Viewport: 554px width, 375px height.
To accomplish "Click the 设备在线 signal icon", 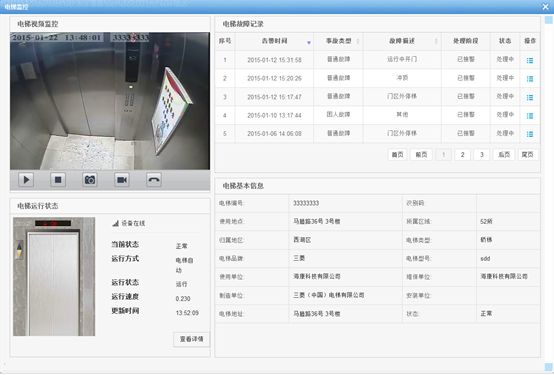I will [x=115, y=223].
